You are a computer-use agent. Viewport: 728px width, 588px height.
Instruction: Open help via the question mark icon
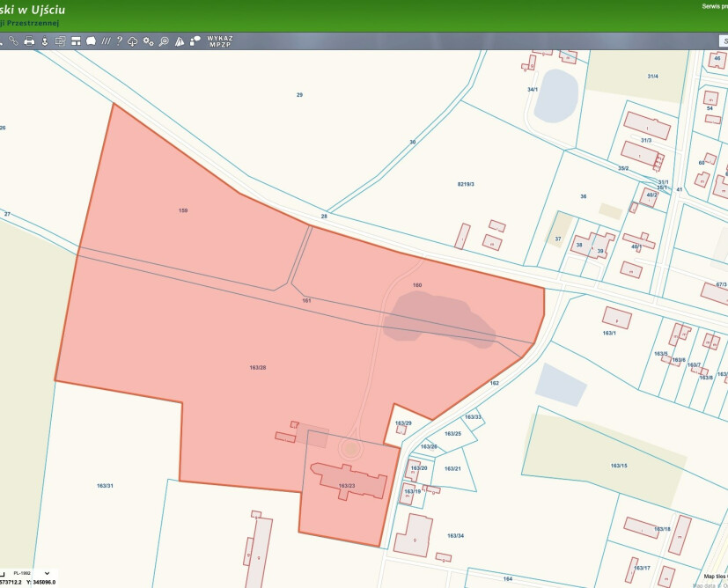pyautogui.click(x=120, y=41)
